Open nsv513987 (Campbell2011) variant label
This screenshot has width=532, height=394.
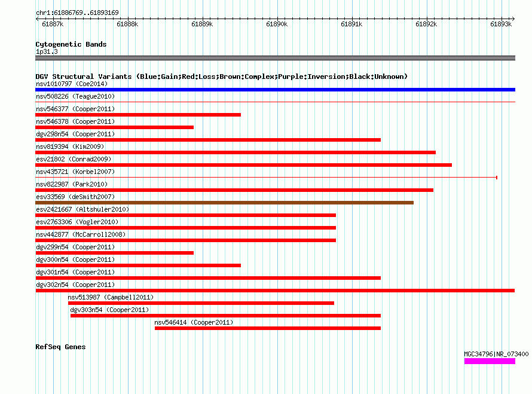111,297
